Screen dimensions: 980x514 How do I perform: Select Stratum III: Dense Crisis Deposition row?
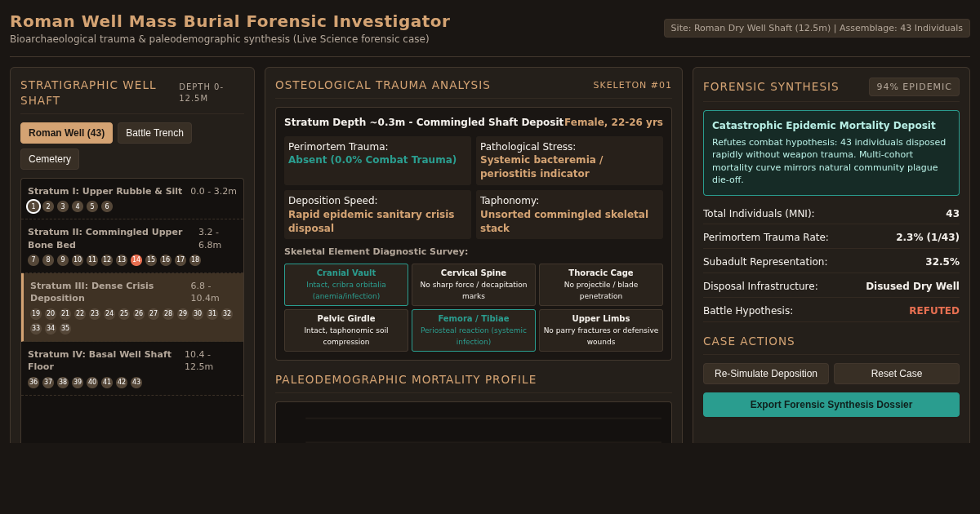[132, 308]
